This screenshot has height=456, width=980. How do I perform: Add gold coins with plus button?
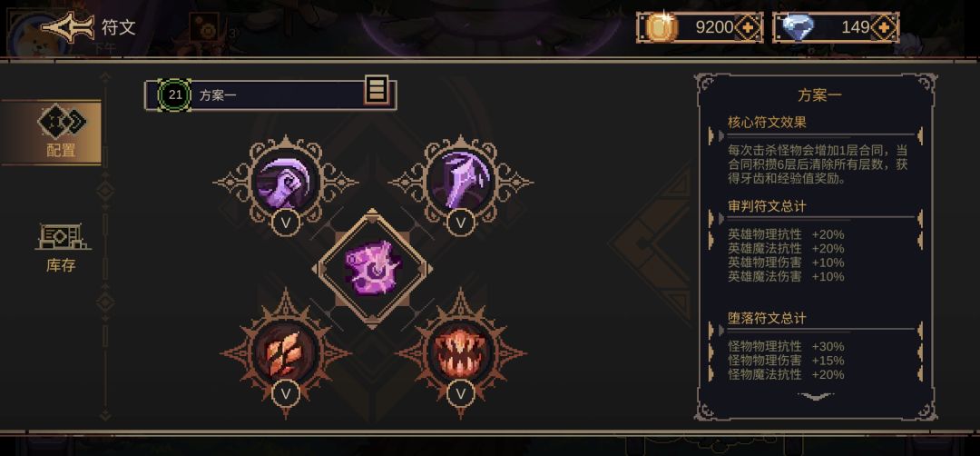[x=746, y=27]
